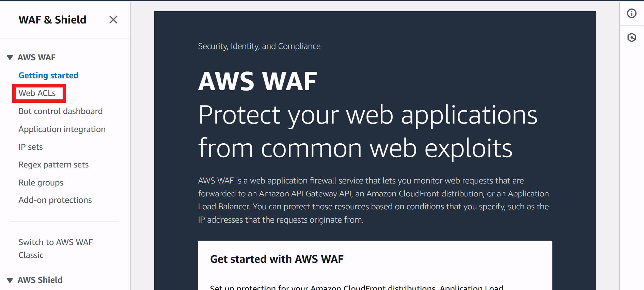This screenshot has width=644, height=290.
Task: Open Getting started page
Action: (x=48, y=75)
